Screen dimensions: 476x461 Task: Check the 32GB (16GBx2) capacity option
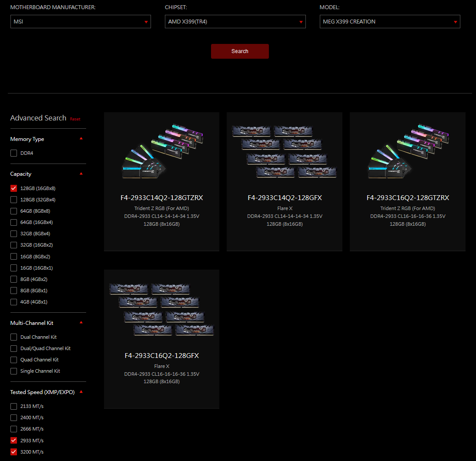click(x=14, y=245)
